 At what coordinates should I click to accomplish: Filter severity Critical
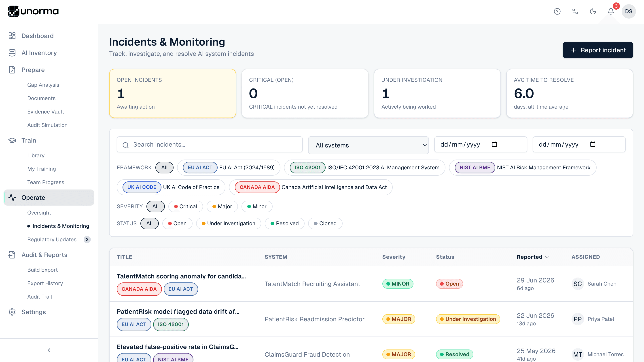pos(186,206)
